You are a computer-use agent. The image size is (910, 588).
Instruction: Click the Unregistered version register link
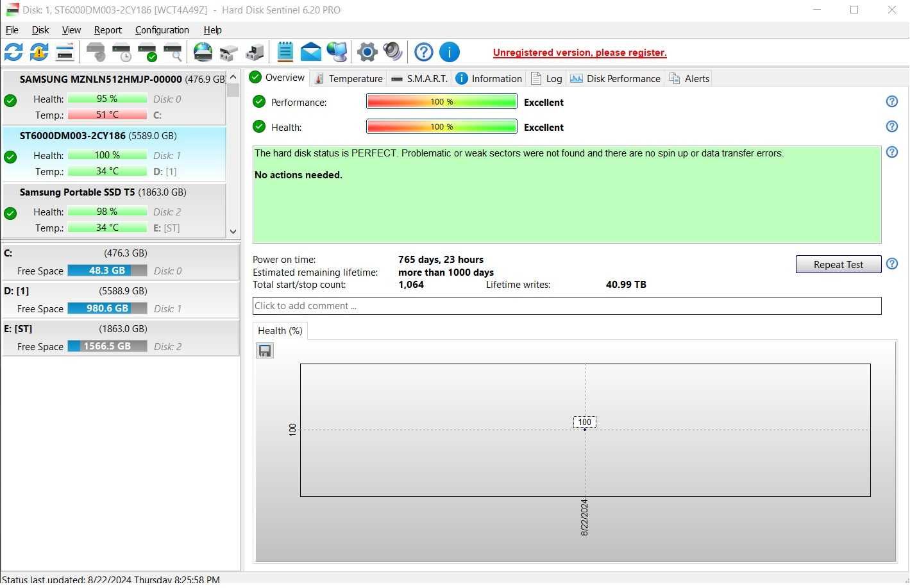click(x=580, y=53)
